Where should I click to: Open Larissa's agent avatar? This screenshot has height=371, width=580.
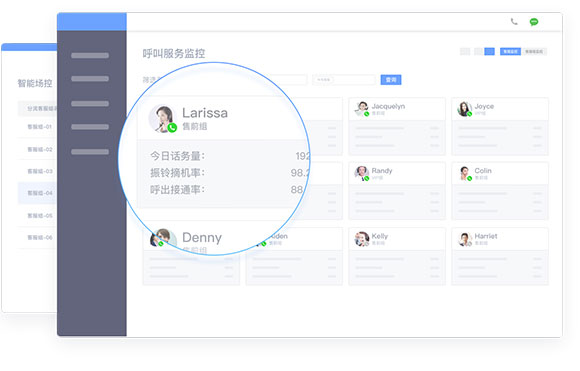pyautogui.click(x=161, y=118)
